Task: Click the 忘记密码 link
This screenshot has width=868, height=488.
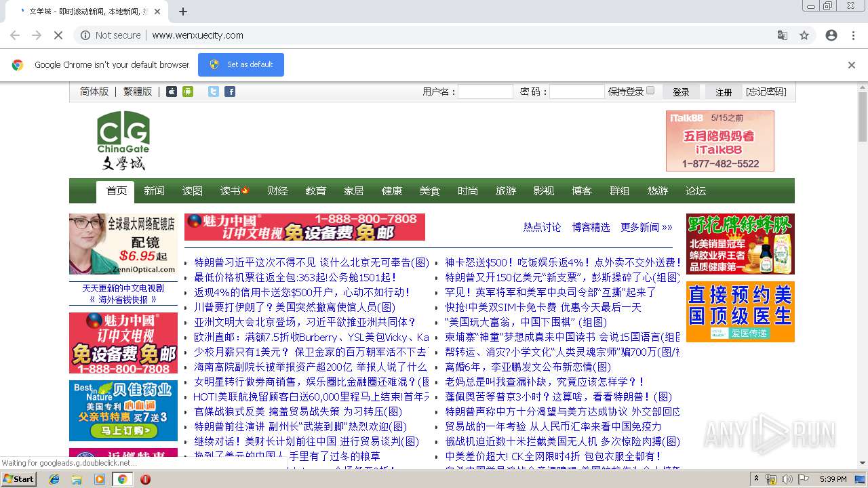Action: click(766, 91)
